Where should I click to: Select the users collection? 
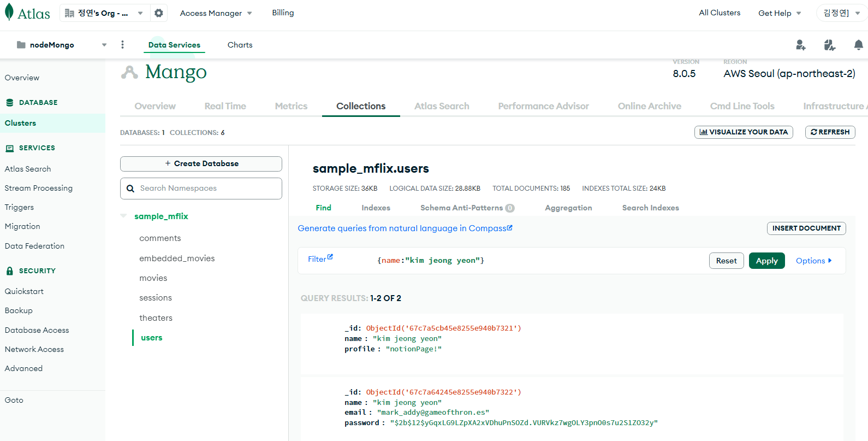pyautogui.click(x=152, y=338)
